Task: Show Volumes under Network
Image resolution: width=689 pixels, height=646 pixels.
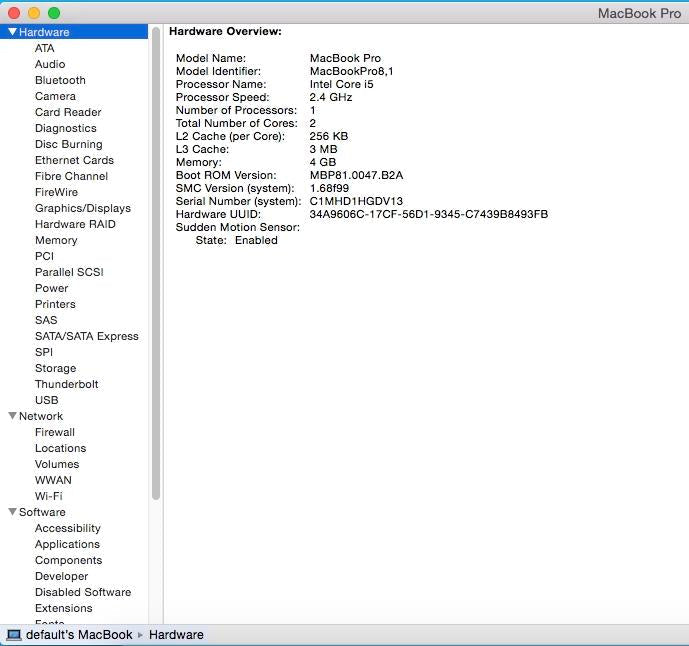Action: click(57, 464)
